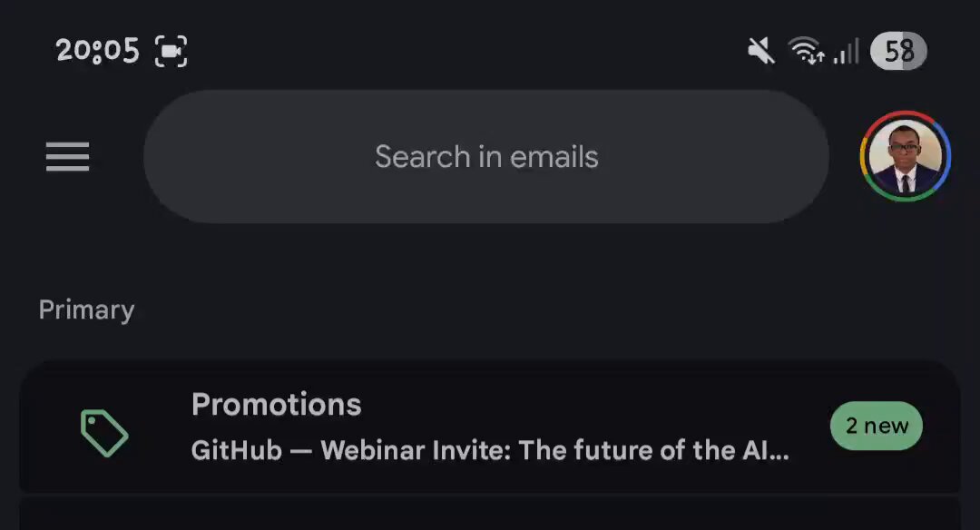This screenshot has height=530, width=980.
Task: Tap the cellular signal bars icon
Action: (847, 51)
